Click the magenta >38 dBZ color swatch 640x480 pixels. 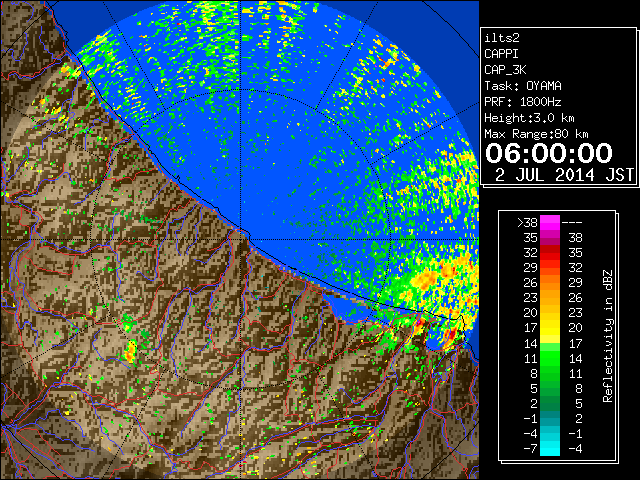point(550,222)
